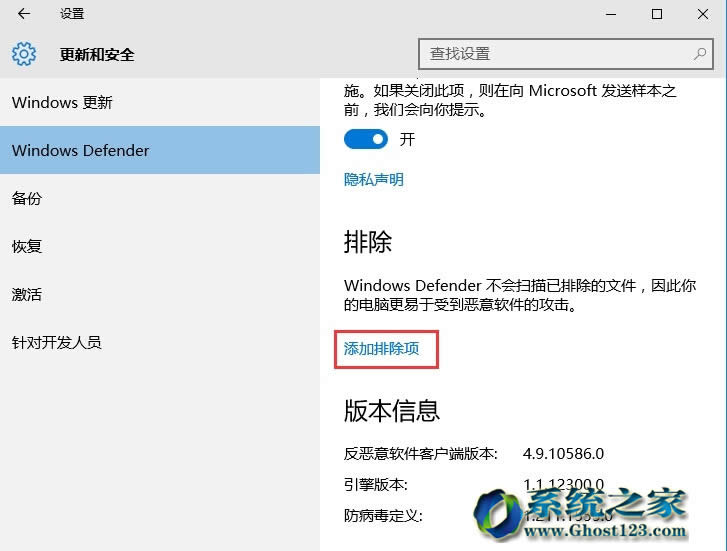Click the settings gear icon
This screenshot has height=551, width=727.
pos(24,54)
